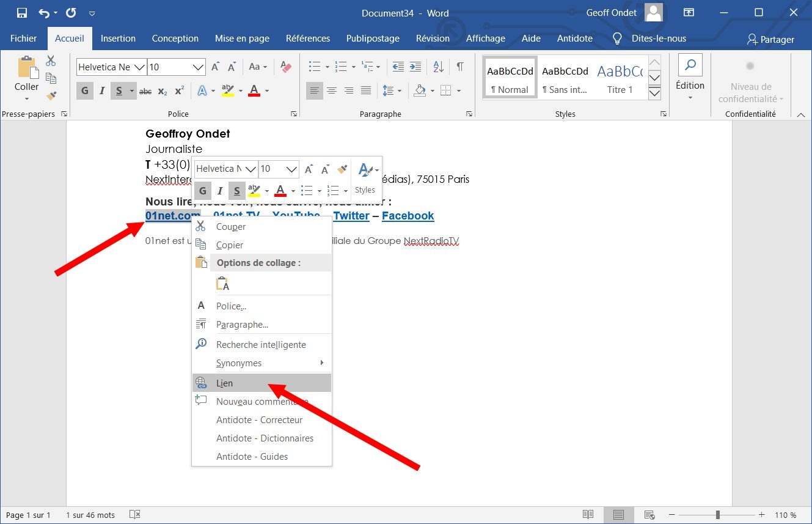Align text right in ribbon
The image size is (812, 524).
(x=349, y=91)
